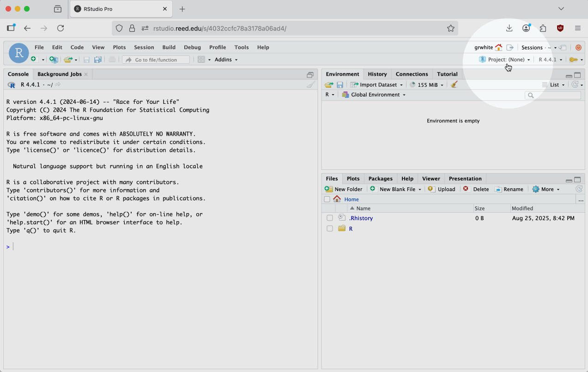
Task: Click the save workspace floppy disk icon
Action: coord(340,85)
